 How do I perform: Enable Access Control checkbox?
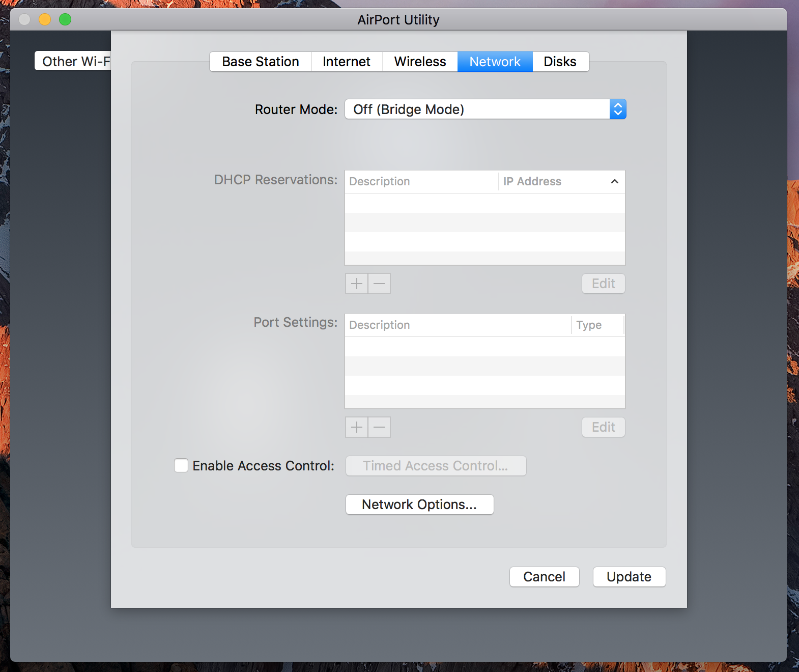click(181, 465)
